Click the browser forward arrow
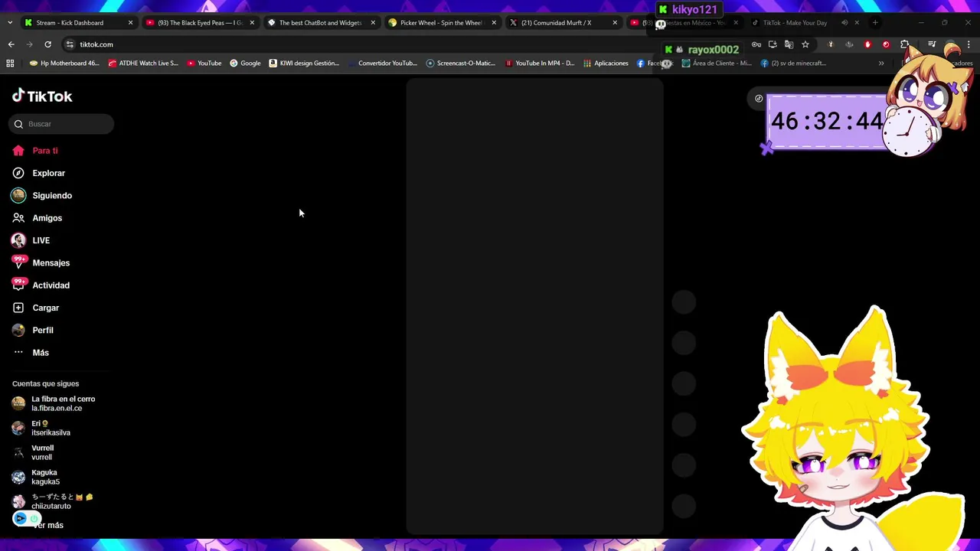Viewport: 980px width, 551px height. (29, 44)
